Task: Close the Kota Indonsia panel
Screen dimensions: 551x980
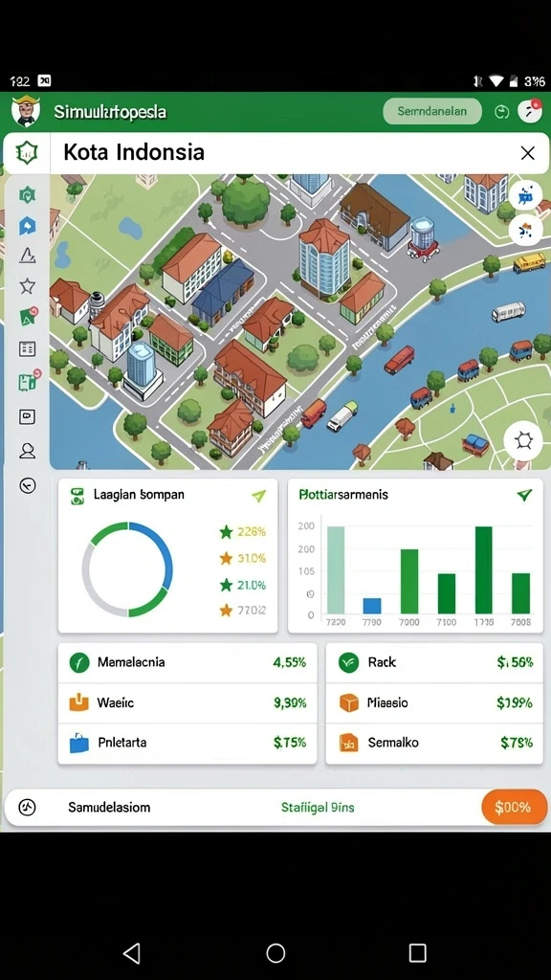Action: point(528,152)
